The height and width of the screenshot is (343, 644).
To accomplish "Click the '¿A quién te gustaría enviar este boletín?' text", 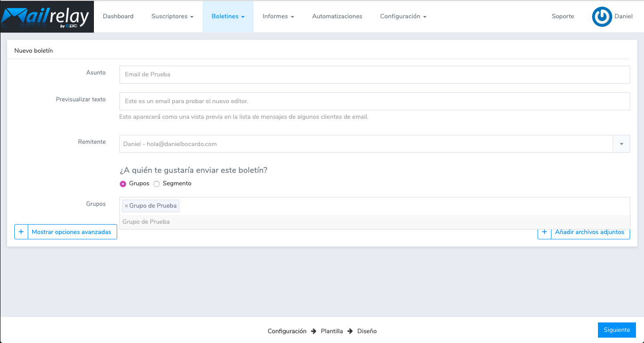I will (194, 170).
